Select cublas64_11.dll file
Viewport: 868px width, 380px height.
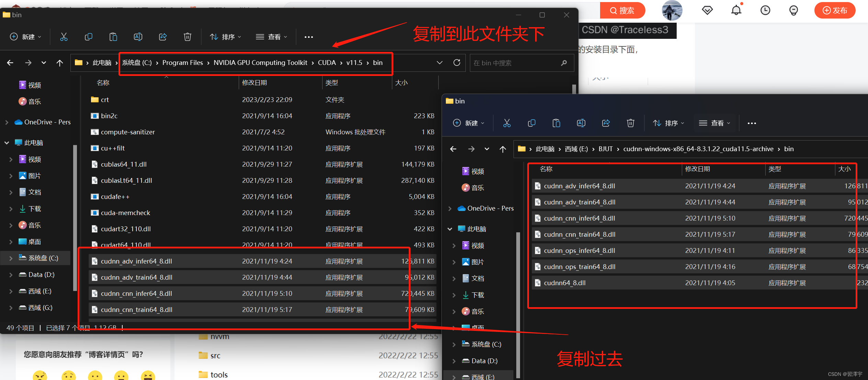262,164
